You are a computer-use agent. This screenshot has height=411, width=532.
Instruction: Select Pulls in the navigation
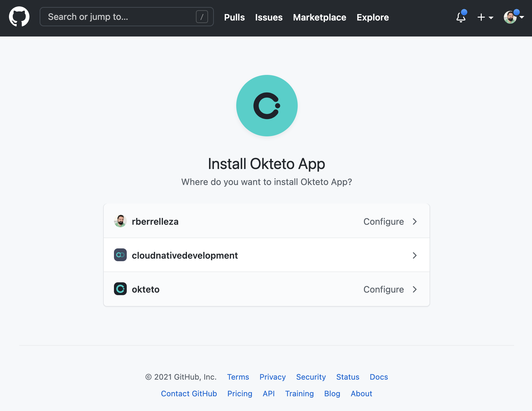click(x=234, y=18)
